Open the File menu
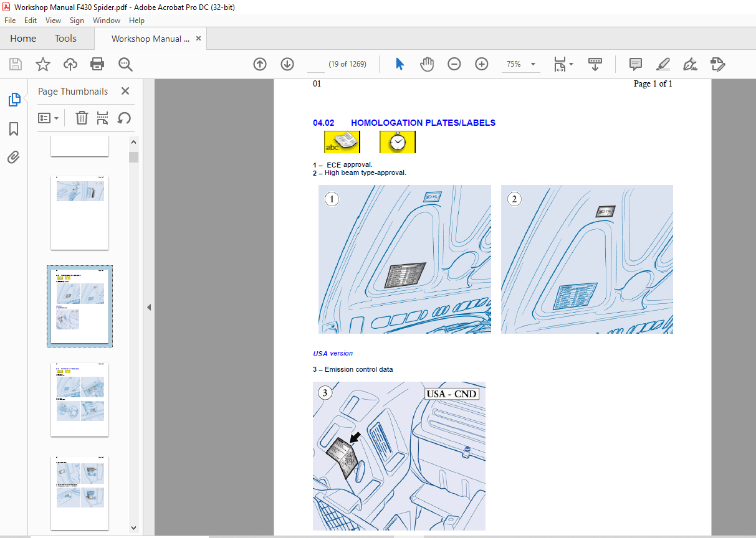The width and height of the screenshot is (756, 538). pos(10,21)
